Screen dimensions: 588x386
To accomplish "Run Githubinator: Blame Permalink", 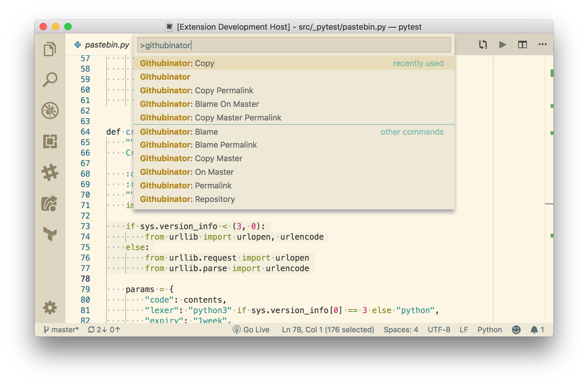I will point(294,145).
